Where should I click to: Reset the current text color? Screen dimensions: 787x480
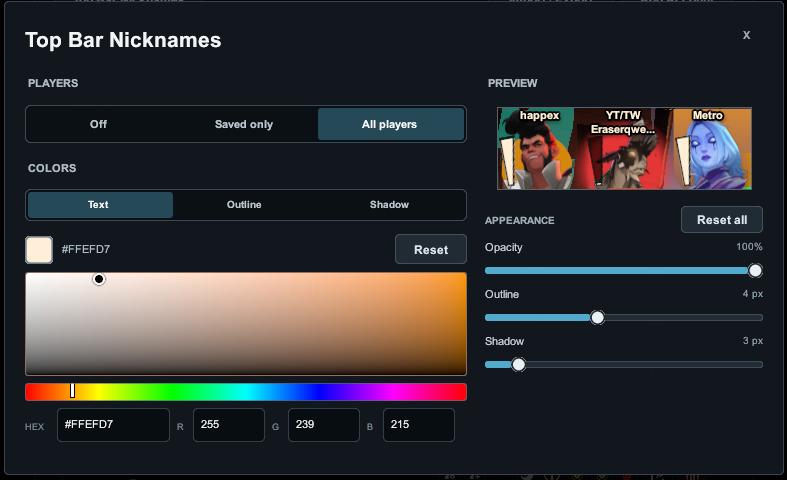pos(431,250)
